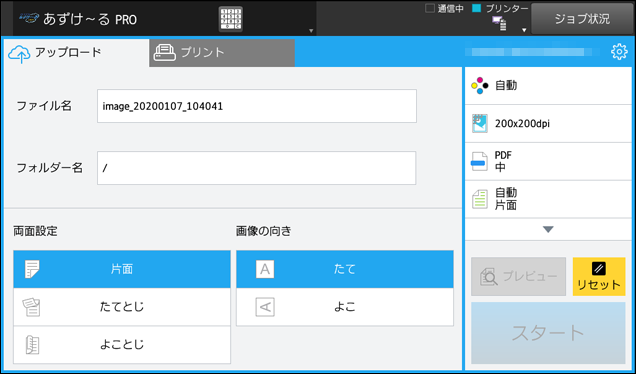Toggle the プリンター indicator box
The height and width of the screenshot is (374, 636).
tap(477, 8)
